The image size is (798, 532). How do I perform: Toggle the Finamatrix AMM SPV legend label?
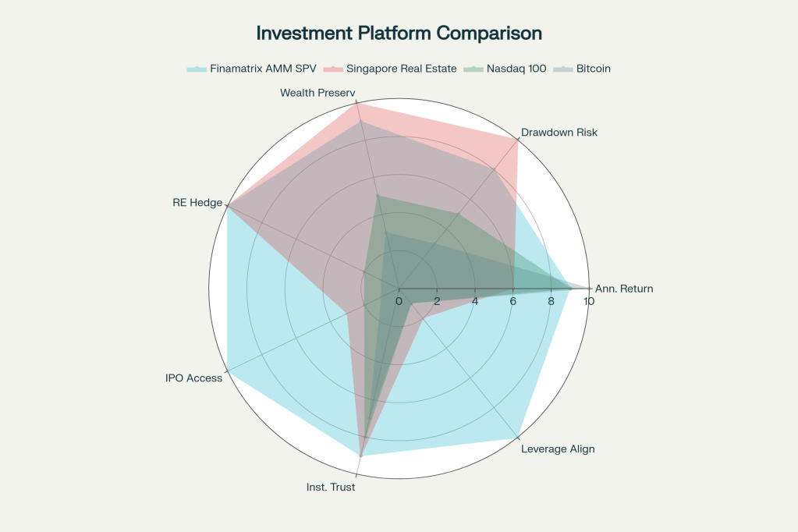coord(257,69)
